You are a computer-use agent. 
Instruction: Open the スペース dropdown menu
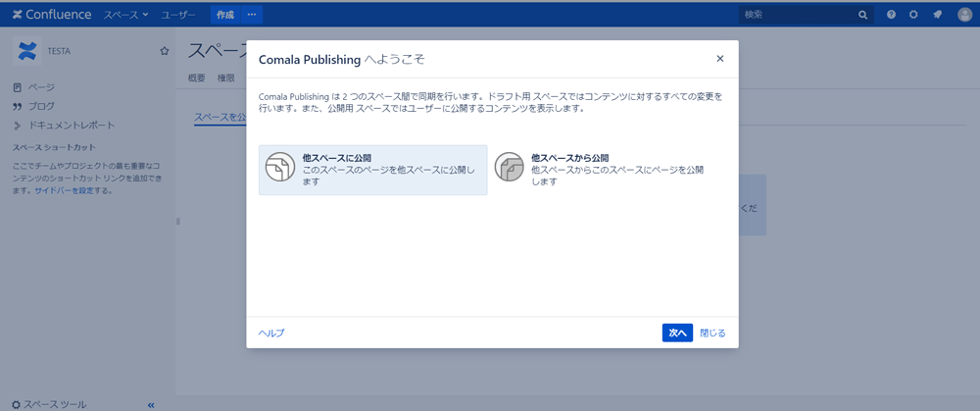(125, 15)
